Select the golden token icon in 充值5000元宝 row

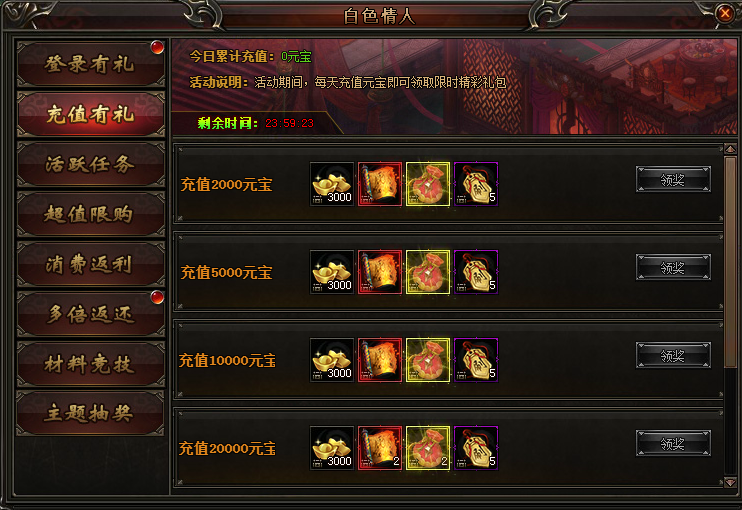(x=476, y=272)
